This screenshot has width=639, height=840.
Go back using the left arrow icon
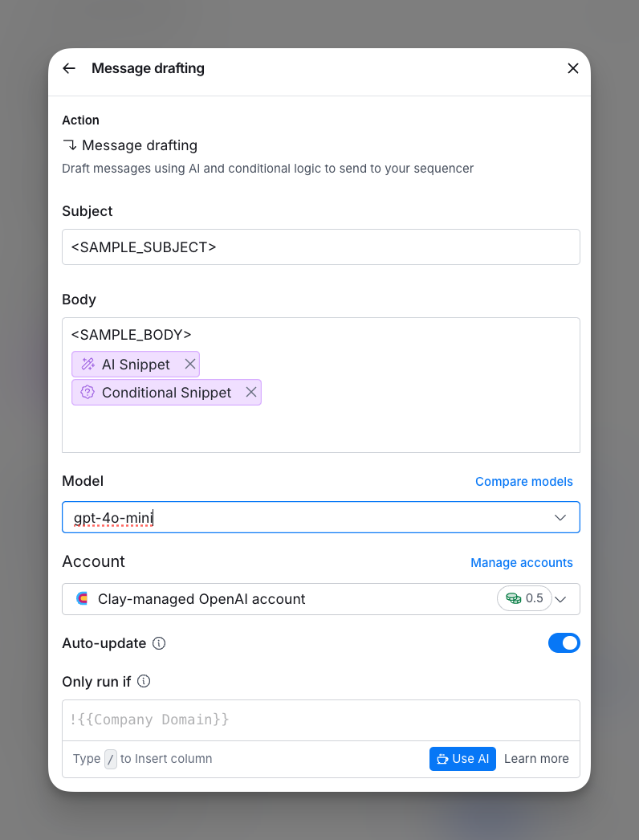click(69, 68)
